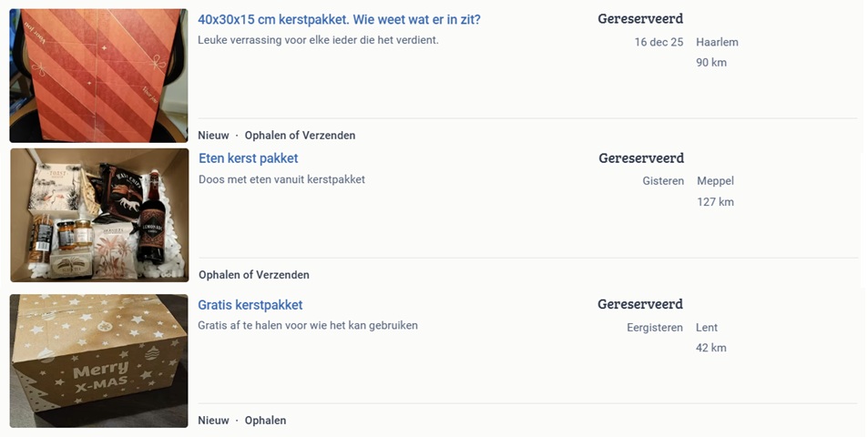Click the 'Leuke verrassing voor elke ieder' description

coord(318,40)
